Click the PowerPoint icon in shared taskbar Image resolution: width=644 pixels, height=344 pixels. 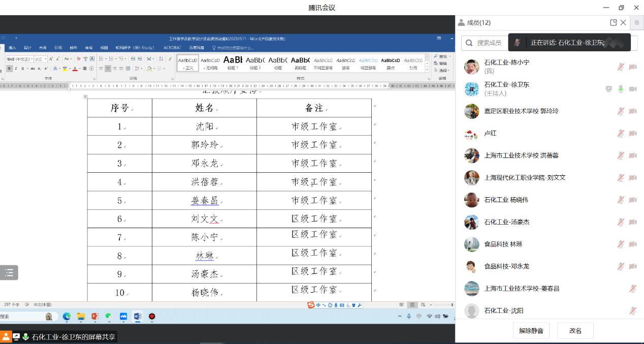point(94,317)
